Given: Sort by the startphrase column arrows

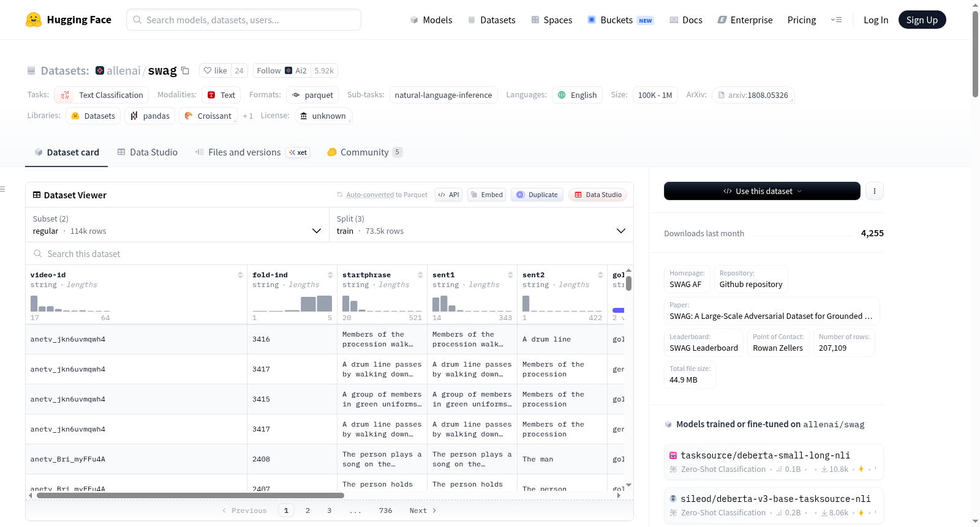Looking at the screenshot, I should [420, 275].
